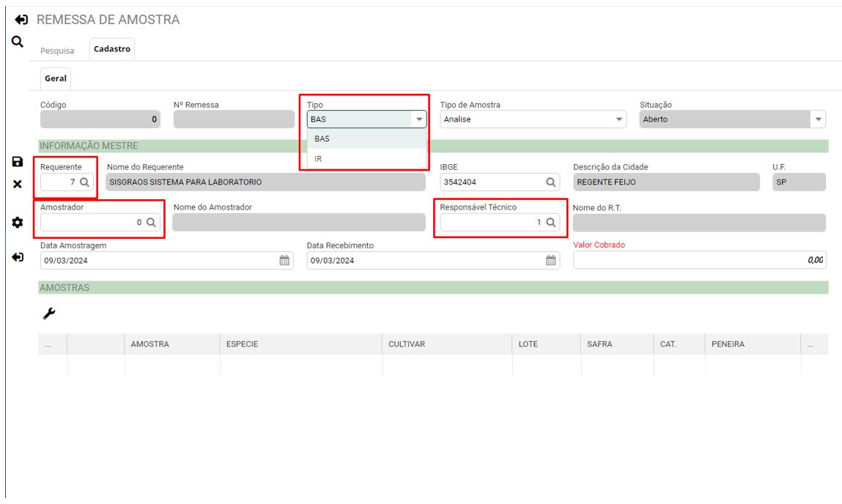
Task: Click the exit arrow icon beside page title
Action: (x=23, y=19)
